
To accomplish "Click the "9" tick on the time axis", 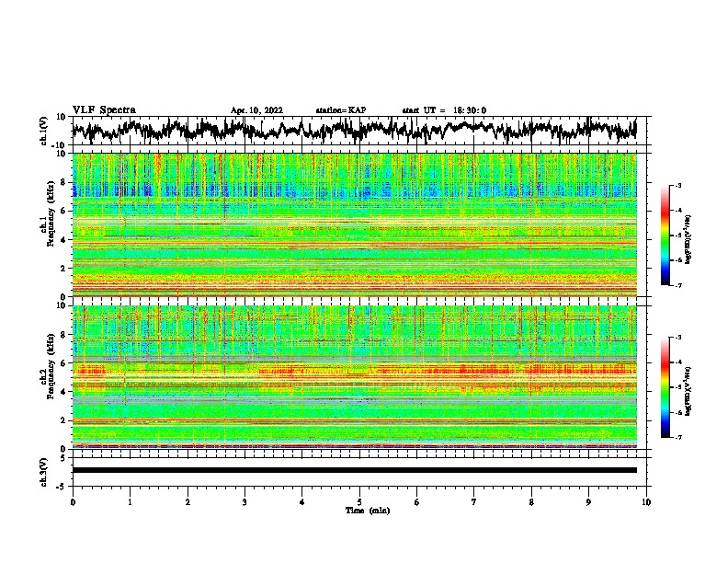I will [x=588, y=502].
